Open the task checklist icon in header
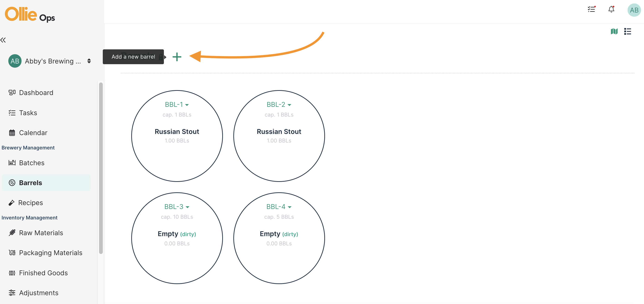Screen dimensions: 644x304 click(x=591, y=9)
